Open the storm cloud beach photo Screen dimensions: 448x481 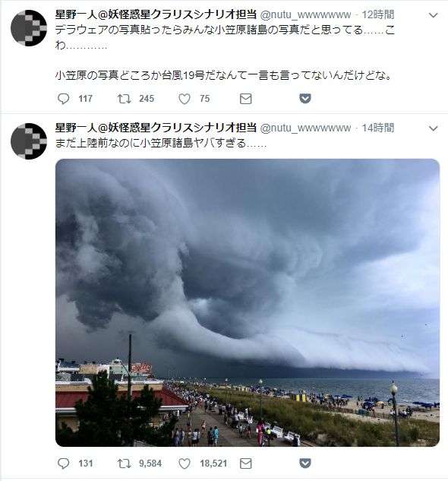click(x=248, y=302)
